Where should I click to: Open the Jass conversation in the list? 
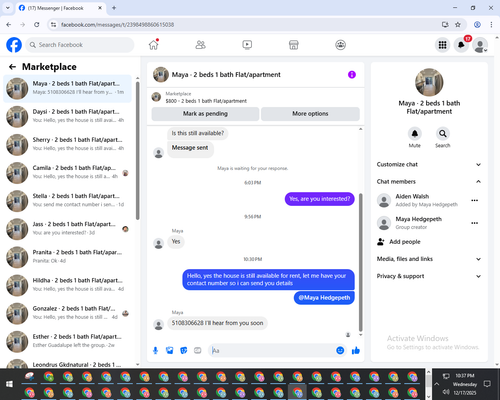pyautogui.click(x=67, y=229)
